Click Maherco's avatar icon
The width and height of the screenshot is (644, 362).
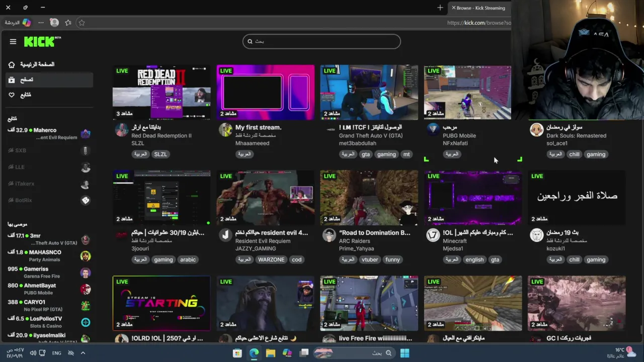(x=86, y=134)
